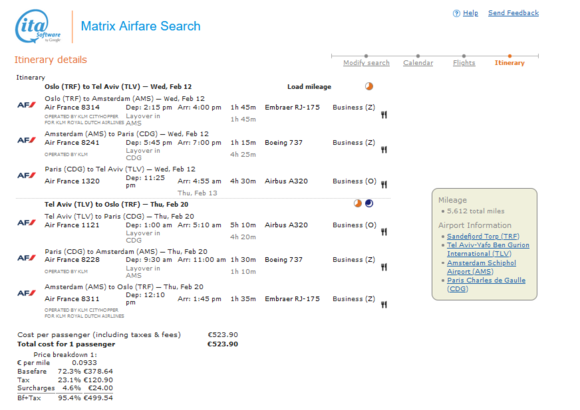580x410 pixels.
Task: Click blue overnight moon icon on return leg
Action: 369,204
